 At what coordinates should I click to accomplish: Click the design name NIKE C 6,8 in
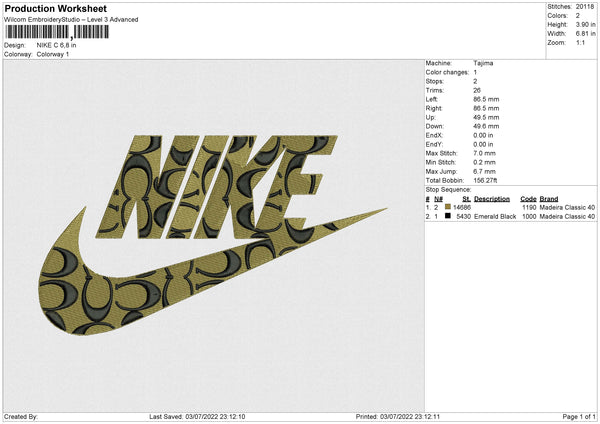click(56, 45)
